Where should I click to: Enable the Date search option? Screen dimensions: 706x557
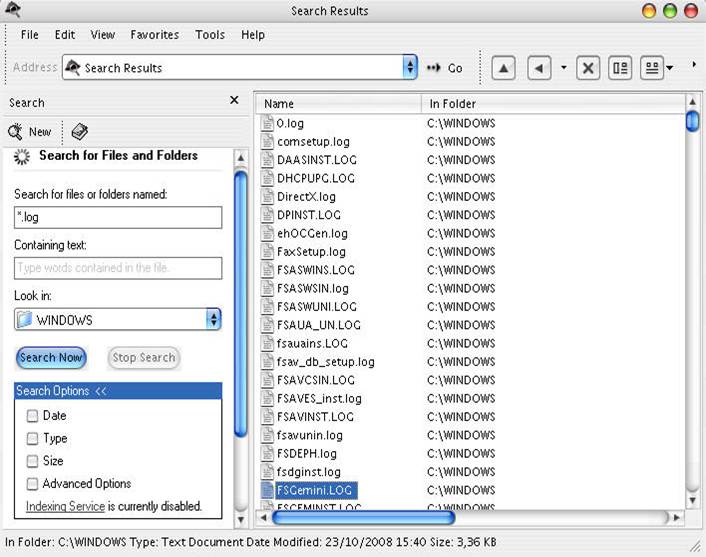pyautogui.click(x=33, y=416)
